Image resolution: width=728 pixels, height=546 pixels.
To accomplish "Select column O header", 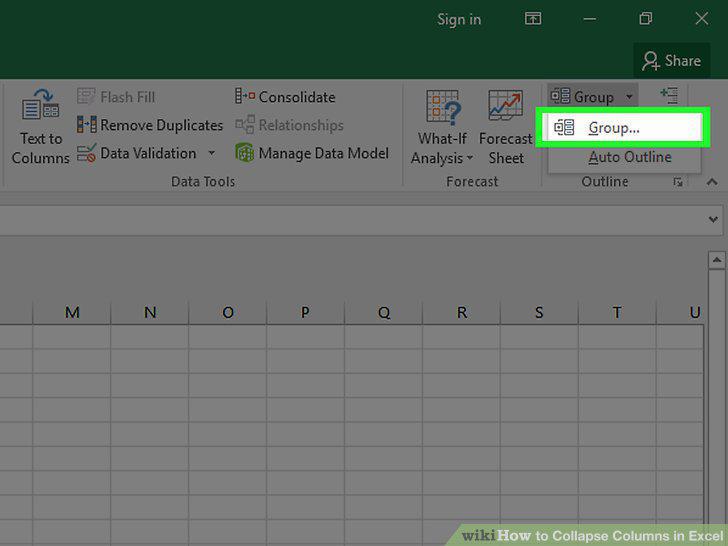I will click(228, 312).
